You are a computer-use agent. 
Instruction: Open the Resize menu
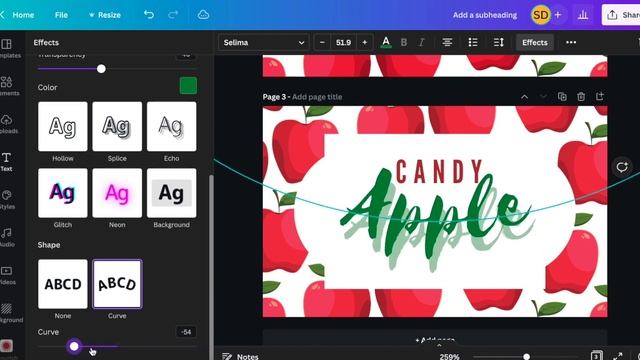click(x=105, y=15)
